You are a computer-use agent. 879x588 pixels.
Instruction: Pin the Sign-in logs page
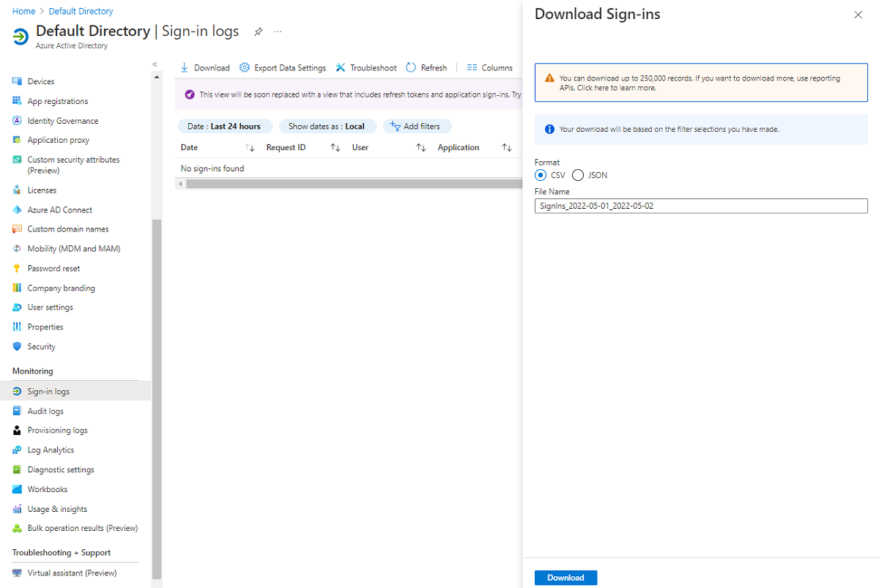258,31
